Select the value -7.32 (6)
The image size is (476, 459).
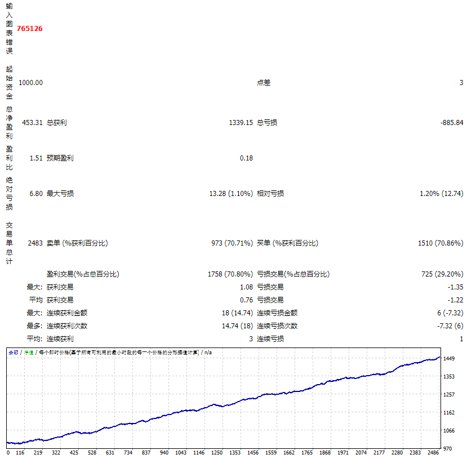pyautogui.click(x=450, y=326)
